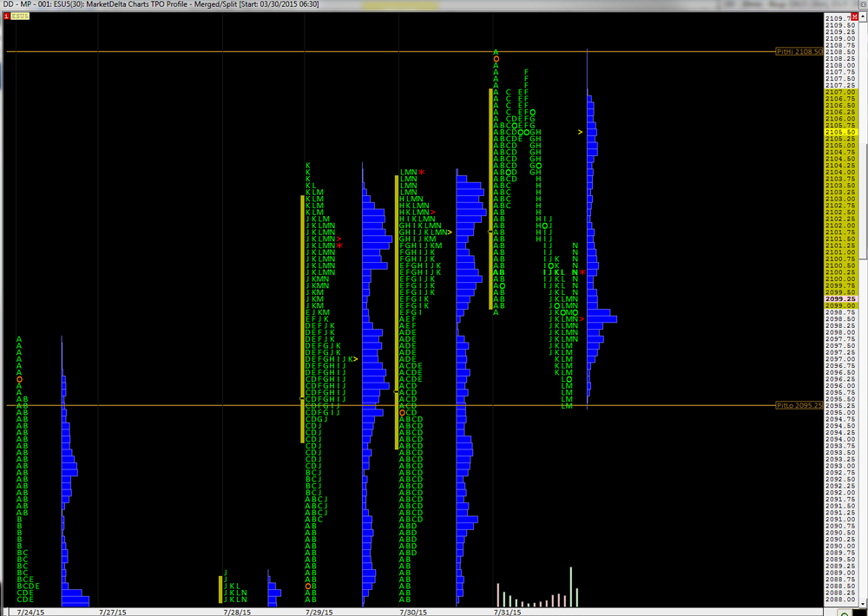Select the PitLo 2095.25 line label
This screenshot has height=616, width=868.
coord(799,405)
